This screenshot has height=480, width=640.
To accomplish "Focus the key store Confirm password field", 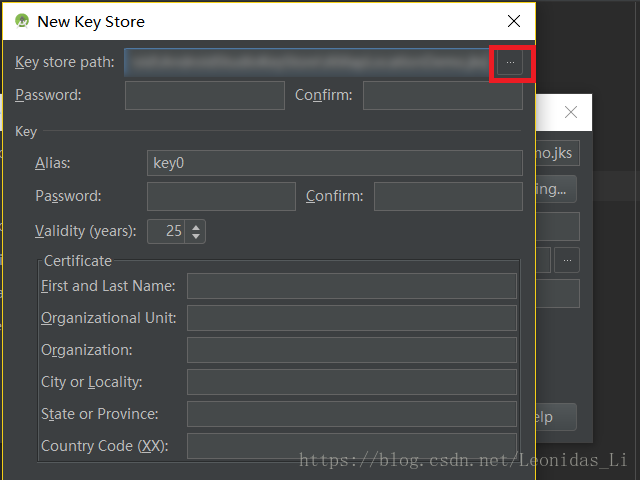I will [443, 95].
